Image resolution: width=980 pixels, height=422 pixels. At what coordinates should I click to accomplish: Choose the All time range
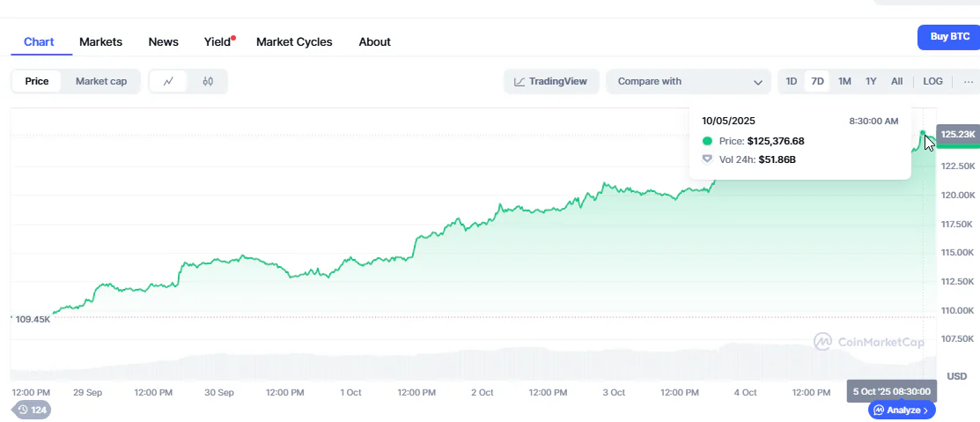(x=896, y=81)
